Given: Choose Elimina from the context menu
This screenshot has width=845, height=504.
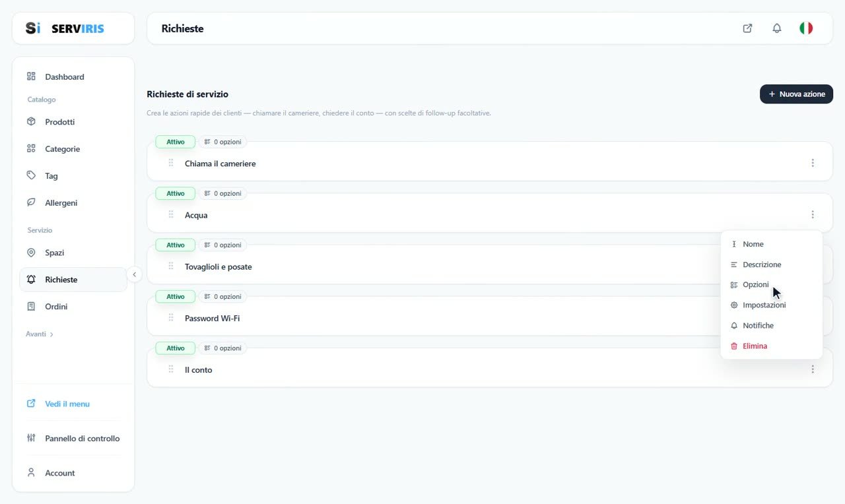Looking at the screenshot, I should click(x=771, y=346).
